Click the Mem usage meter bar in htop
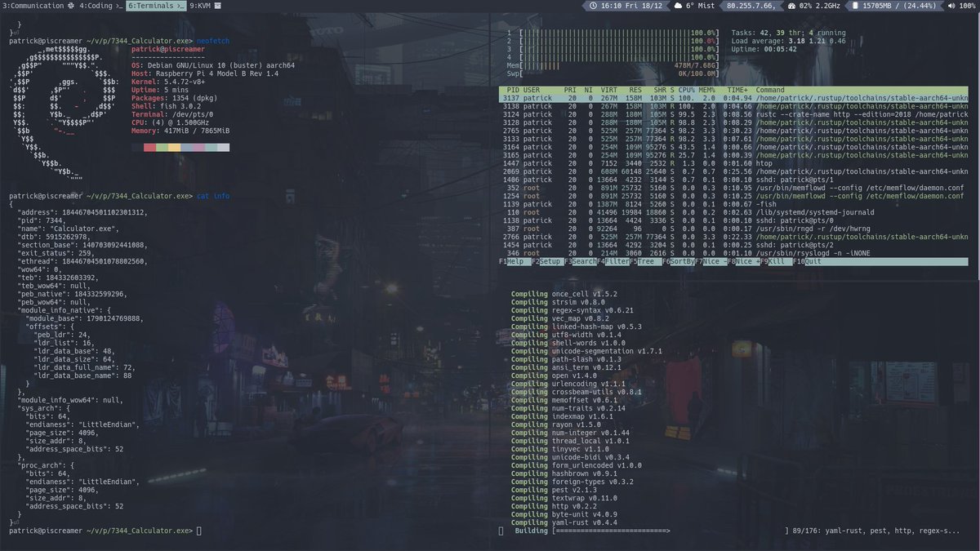Image resolution: width=980 pixels, height=551 pixels. [612, 65]
